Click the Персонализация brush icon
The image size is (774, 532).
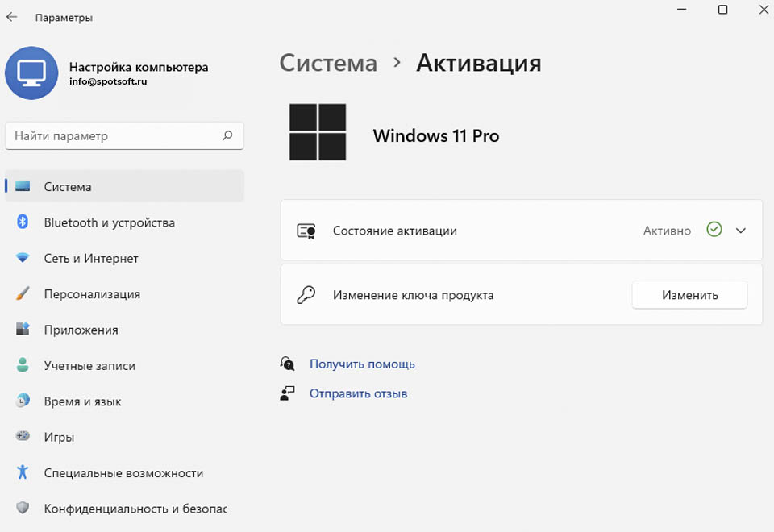(22, 294)
